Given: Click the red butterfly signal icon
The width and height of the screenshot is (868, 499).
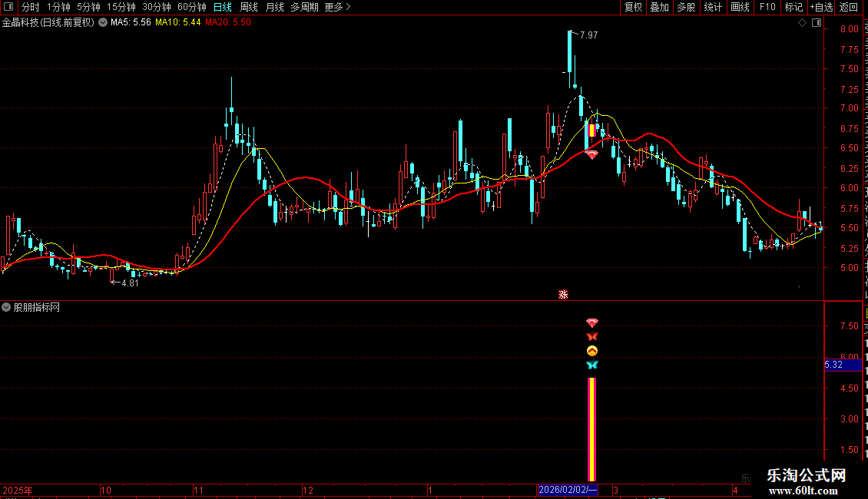Looking at the screenshot, I should coord(591,336).
